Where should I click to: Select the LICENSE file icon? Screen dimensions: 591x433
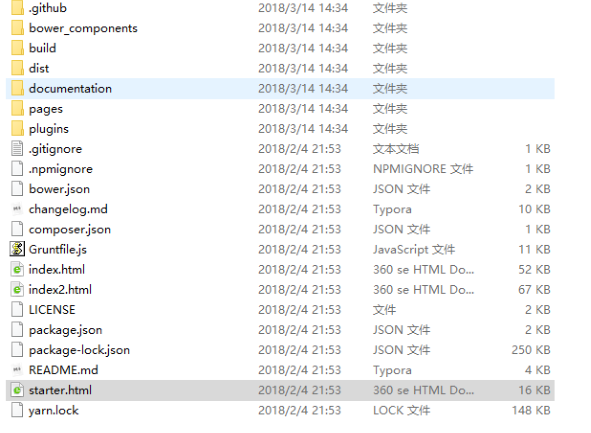pos(17,309)
